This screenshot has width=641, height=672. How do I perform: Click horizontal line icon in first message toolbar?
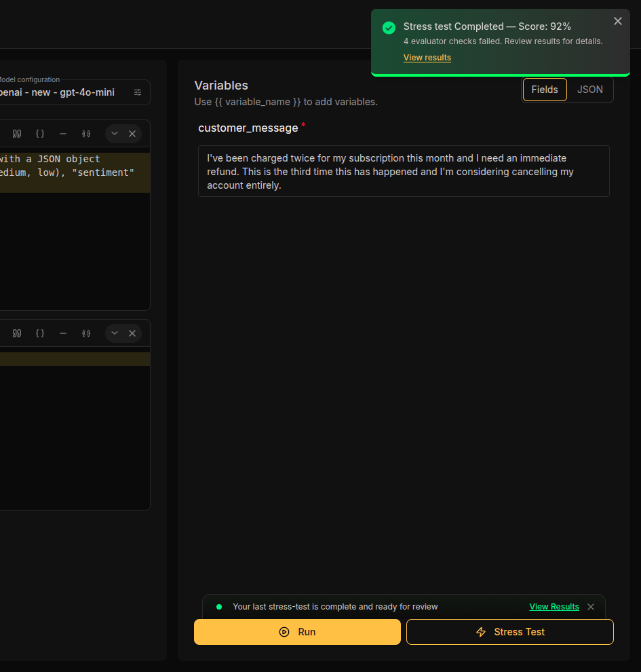63,134
